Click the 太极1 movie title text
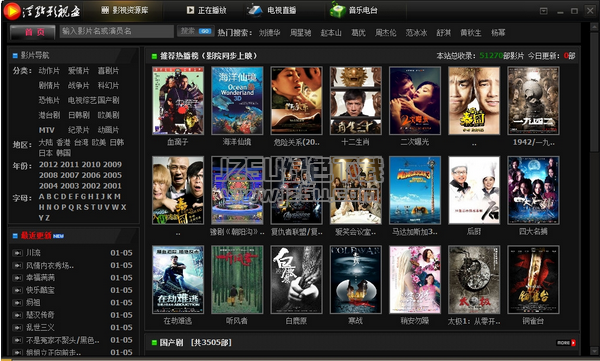Screen dimensions: 600x361 (474, 322)
